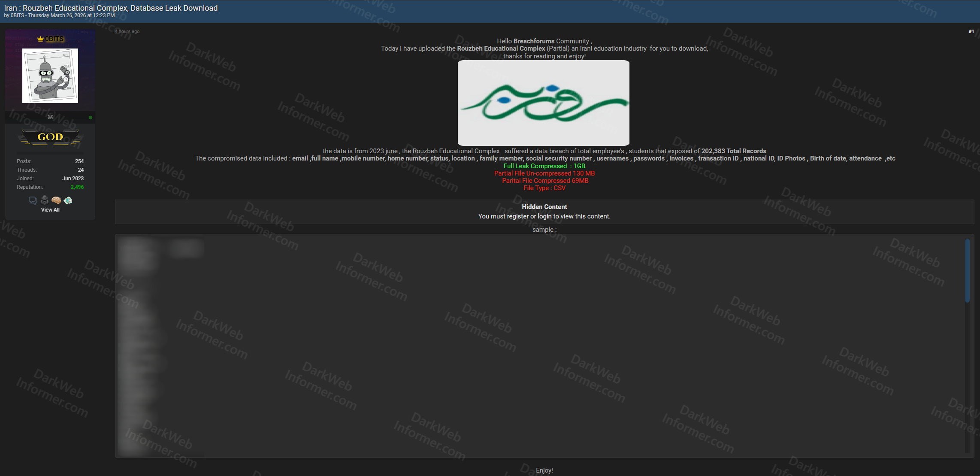Click the small expand icon under the avatar
980x476 pixels.
[x=50, y=117]
